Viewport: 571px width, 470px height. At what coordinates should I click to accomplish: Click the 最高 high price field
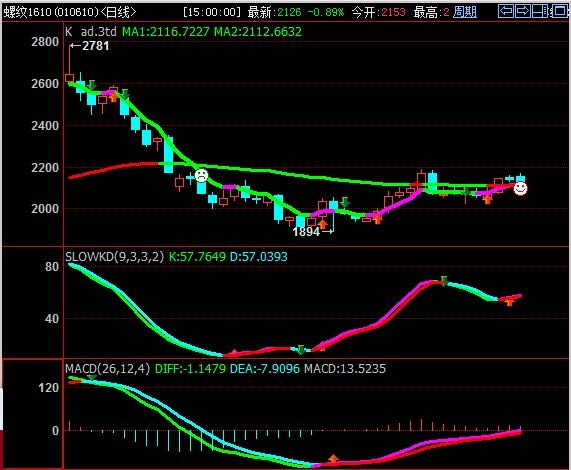(431, 12)
